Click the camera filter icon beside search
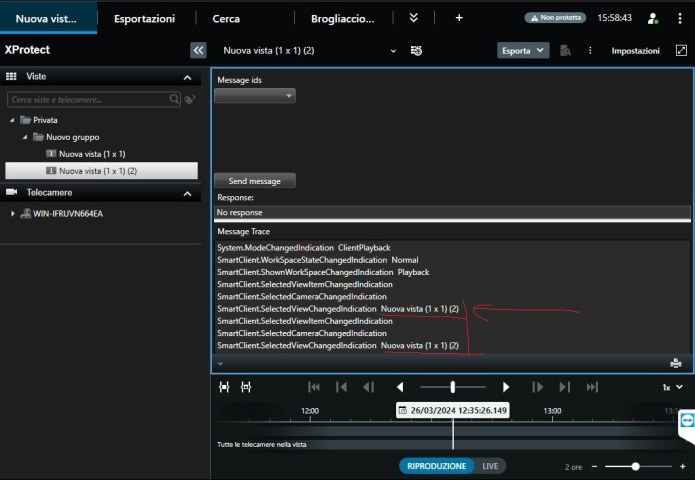 point(190,100)
